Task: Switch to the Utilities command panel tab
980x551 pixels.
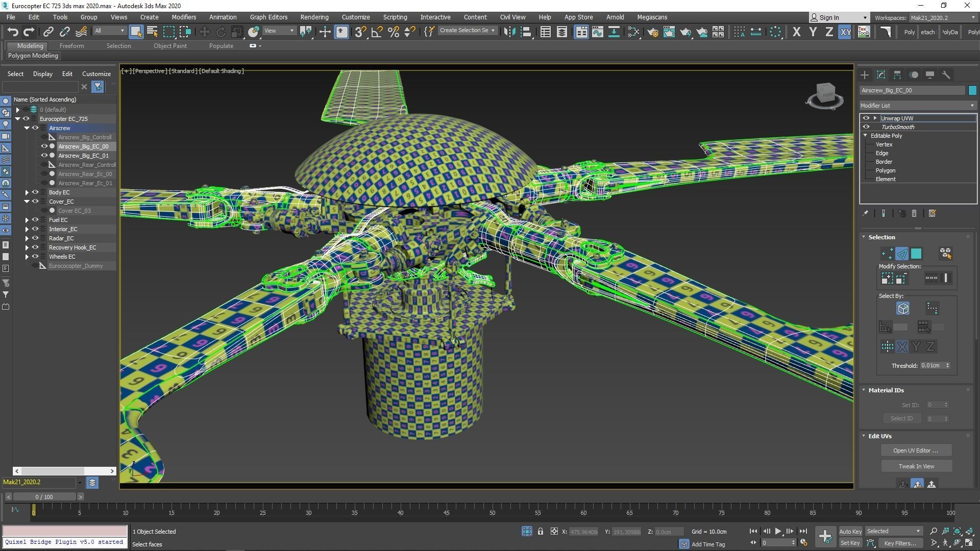Action: click(x=946, y=75)
